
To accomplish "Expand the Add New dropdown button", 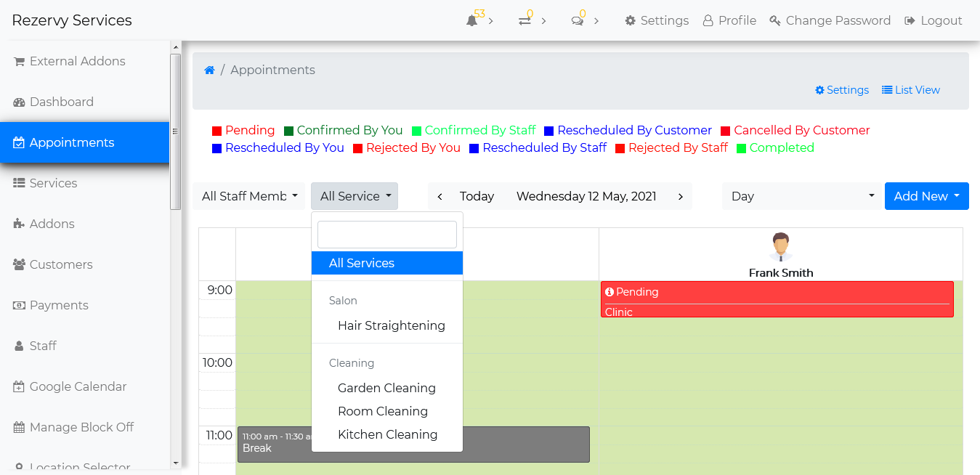I will click(926, 196).
